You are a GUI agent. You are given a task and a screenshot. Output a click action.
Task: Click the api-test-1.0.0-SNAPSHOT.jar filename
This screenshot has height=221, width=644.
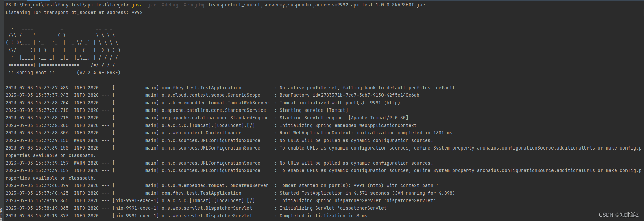[388, 5]
